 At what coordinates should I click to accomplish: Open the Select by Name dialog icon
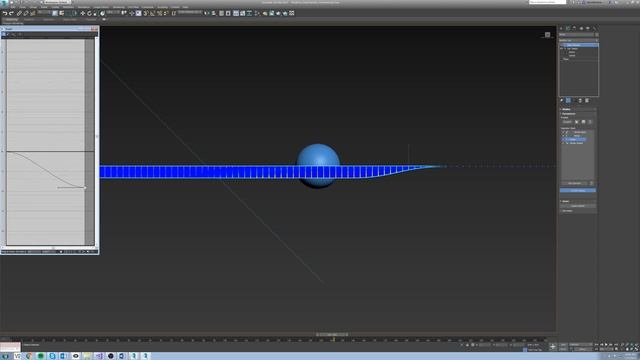tap(61, 13)
